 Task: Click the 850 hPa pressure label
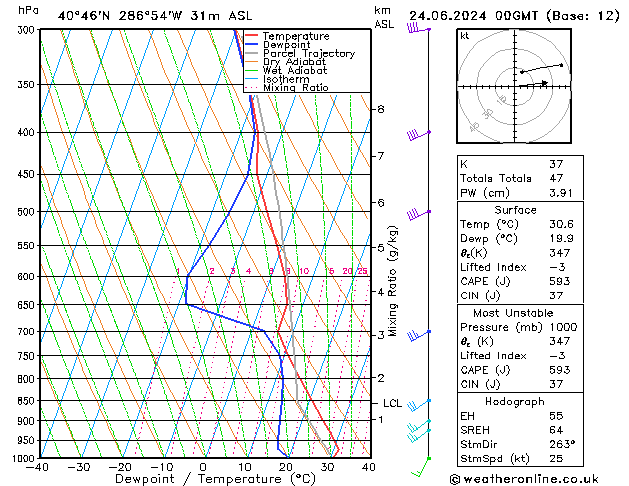tap(26, 401)
